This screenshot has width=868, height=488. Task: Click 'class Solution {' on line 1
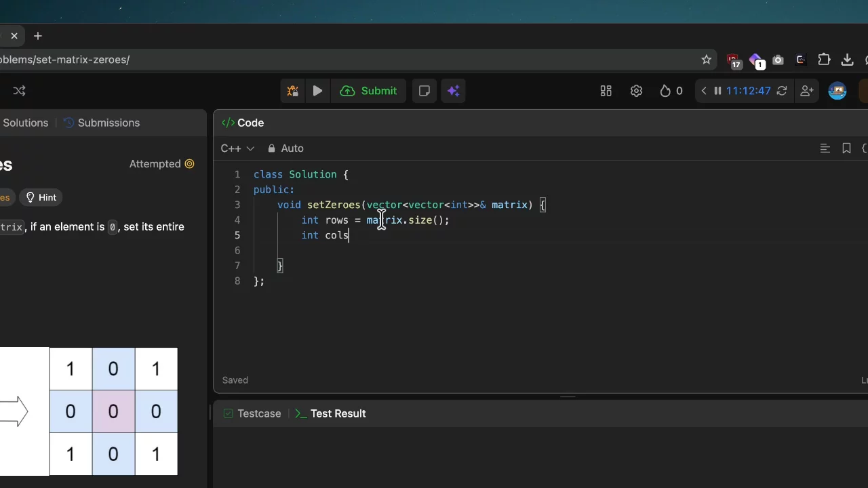click(x=300, y=174)
